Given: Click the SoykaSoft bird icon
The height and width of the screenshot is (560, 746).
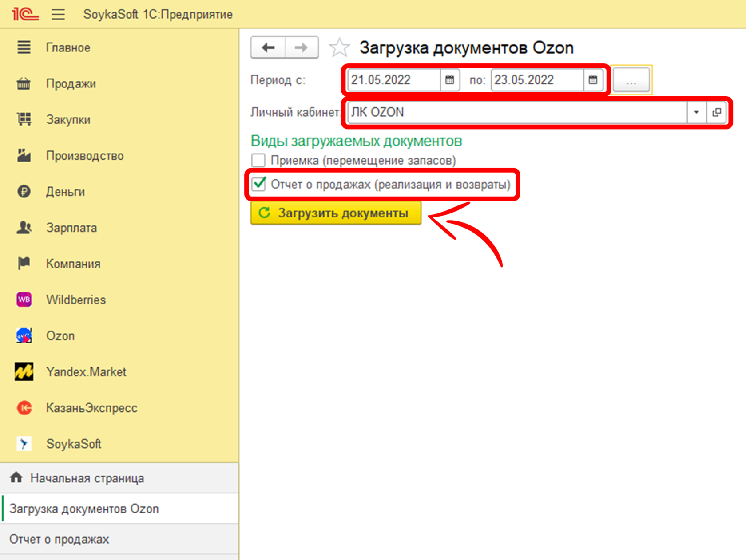Looking at the screenshot, I should tap(24, 443).
